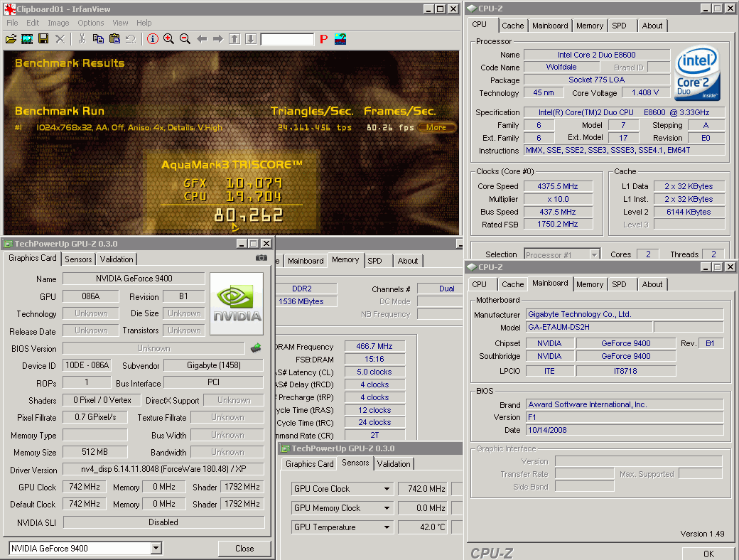Save image with IrfanView floppy icon
This screenshot has width=739, height=560.
(x=43, y=39)
